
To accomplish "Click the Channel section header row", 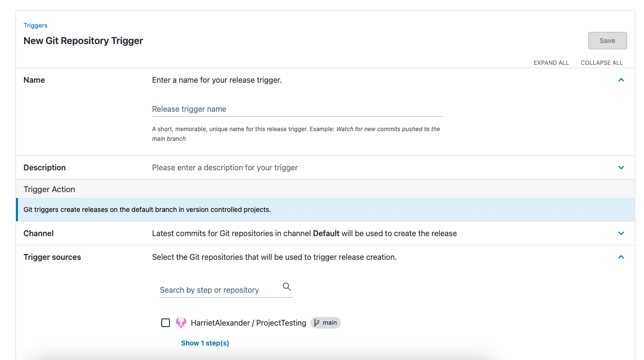I will click(38, 233).
